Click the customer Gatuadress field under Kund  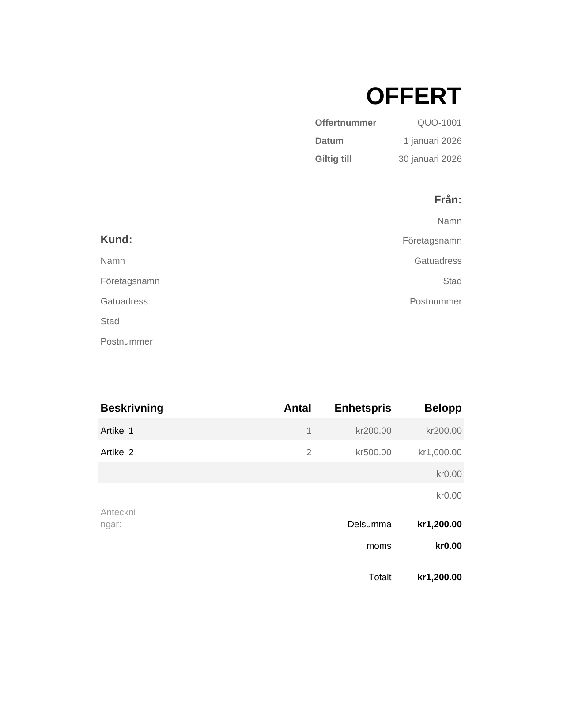click(124, 301)
